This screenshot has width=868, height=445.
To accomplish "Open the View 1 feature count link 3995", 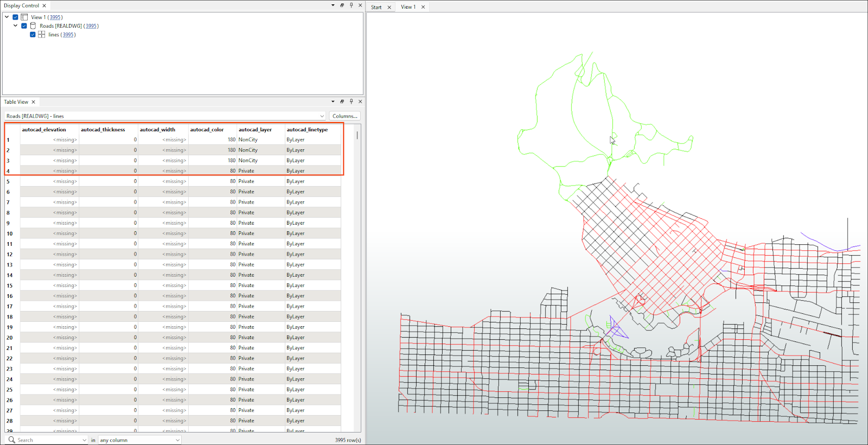I will 55,17.
